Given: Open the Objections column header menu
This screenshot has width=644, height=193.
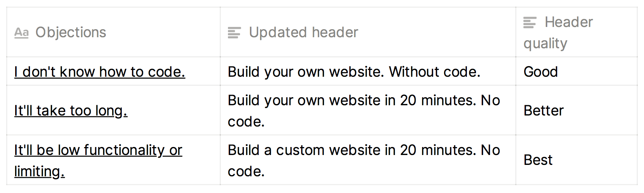Looking at the screenshot, I should coord(71,33).
